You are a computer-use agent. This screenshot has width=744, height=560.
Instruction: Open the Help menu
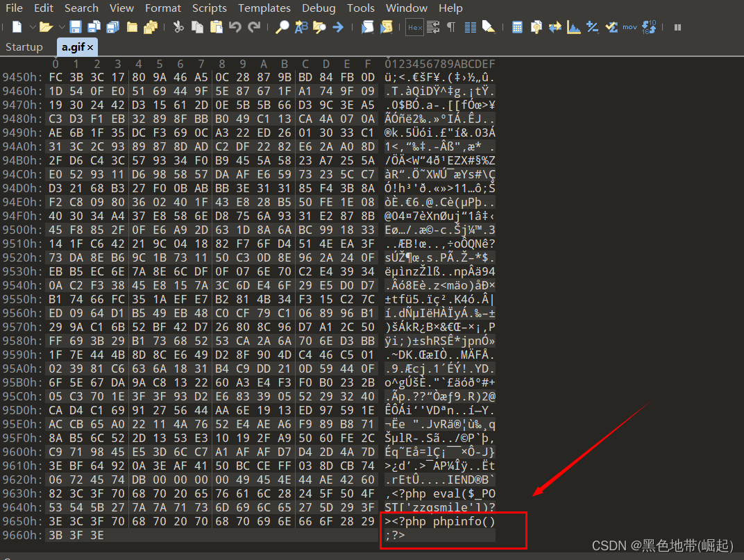pyautogui.click(x=450, y=8)
